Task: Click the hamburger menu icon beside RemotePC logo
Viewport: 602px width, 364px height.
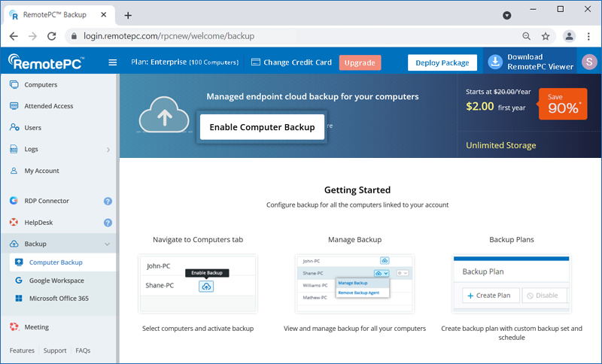Action: coord(113,62)
